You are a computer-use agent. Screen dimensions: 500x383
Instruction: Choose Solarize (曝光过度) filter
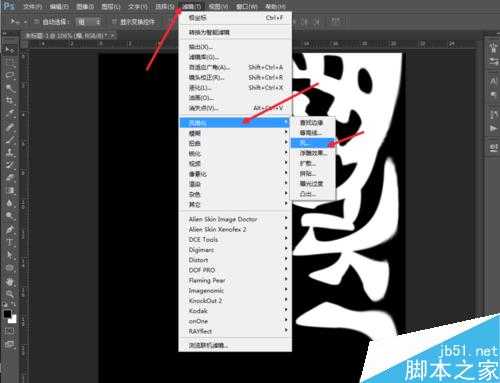pyautogui.click(x=313, y=184)
